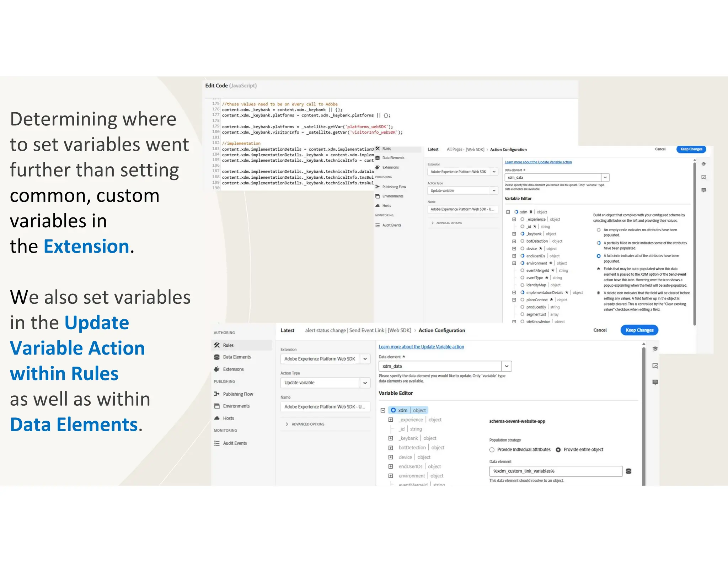
Task: Expand Advanced Options in alert status change panel
Action: pos(305,424)
